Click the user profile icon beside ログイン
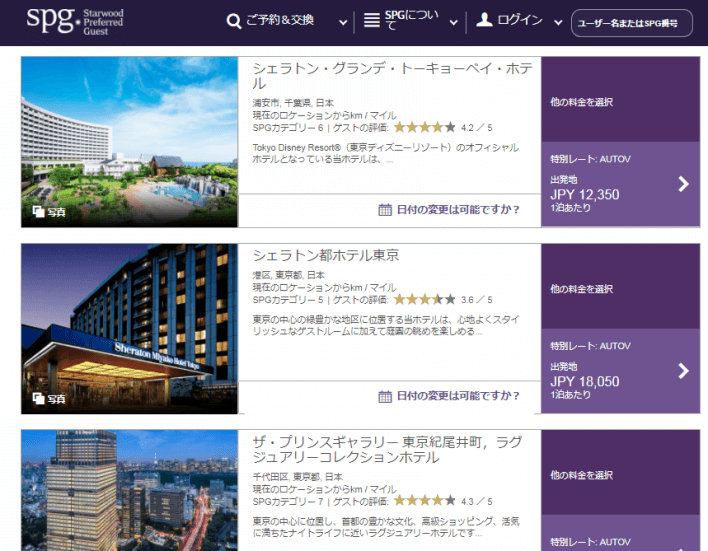Screen dimensions: 708x551 [485, 21]
